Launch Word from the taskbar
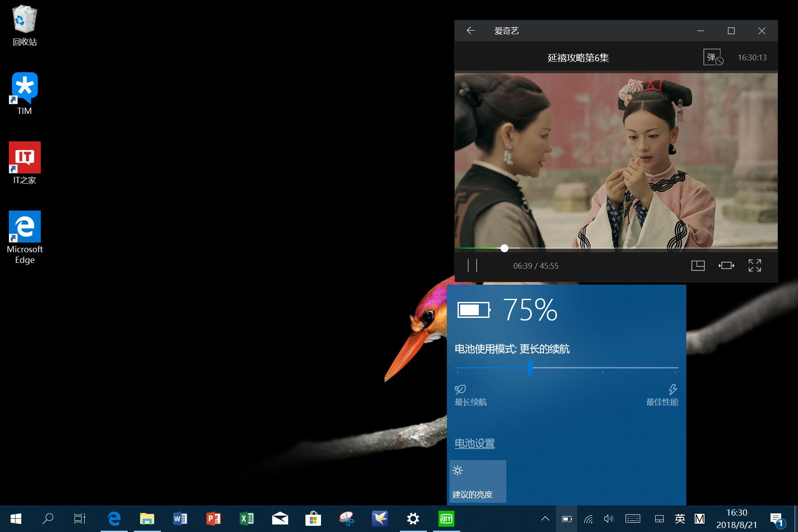The width and height of the screenshot is (798, 532). click(180, 519)
